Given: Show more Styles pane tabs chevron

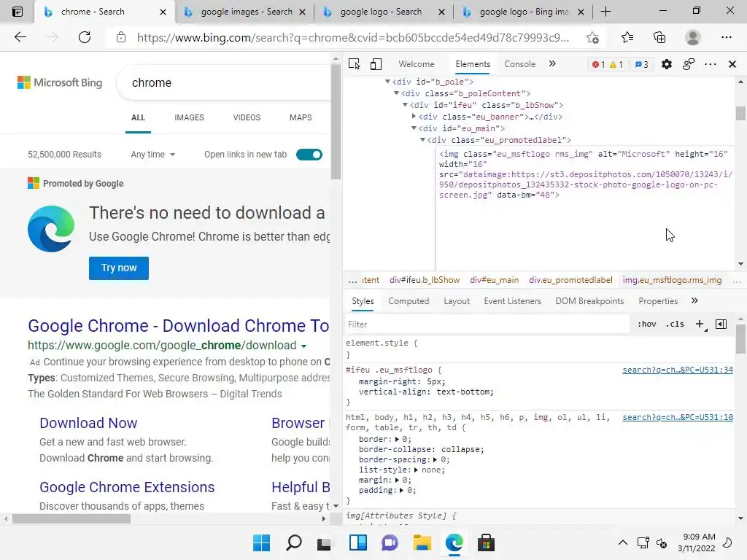Looking at the screenshot, I should coord(694,300).
